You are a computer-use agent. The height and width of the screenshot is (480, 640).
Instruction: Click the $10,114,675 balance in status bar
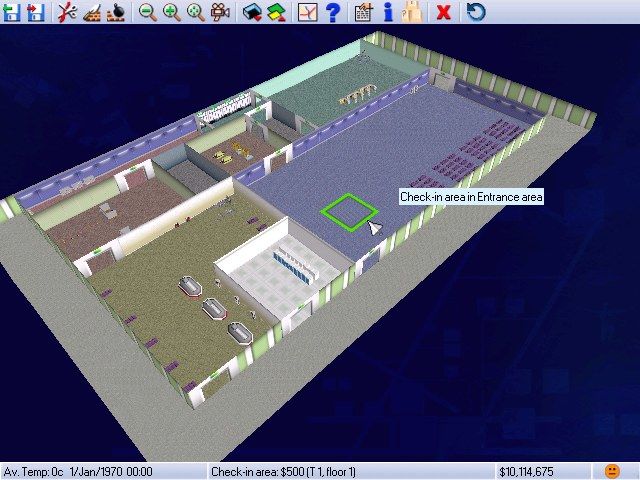[x=532, y=471]
